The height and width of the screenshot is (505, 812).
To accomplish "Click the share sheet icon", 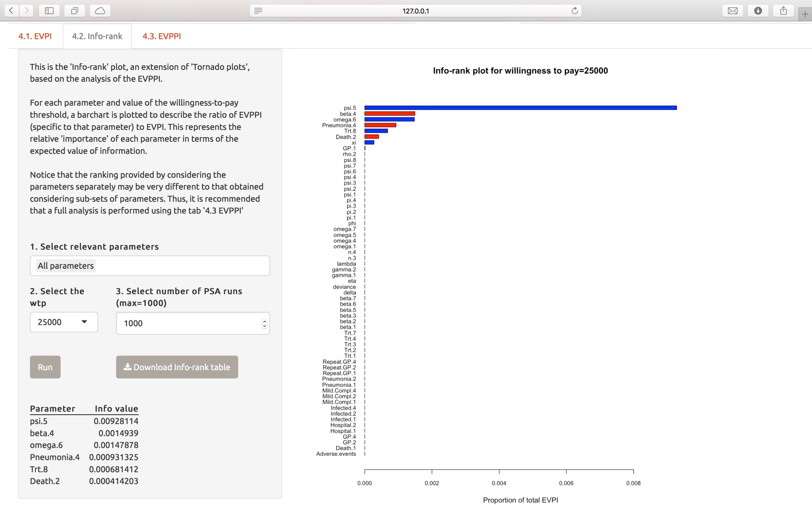I will coord(783,11).
